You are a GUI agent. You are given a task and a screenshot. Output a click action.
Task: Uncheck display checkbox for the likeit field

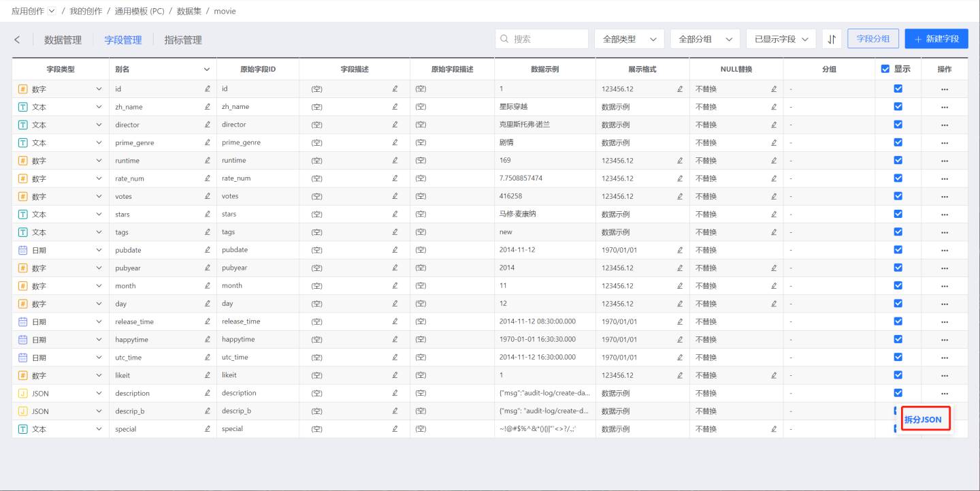click(898, 375)
